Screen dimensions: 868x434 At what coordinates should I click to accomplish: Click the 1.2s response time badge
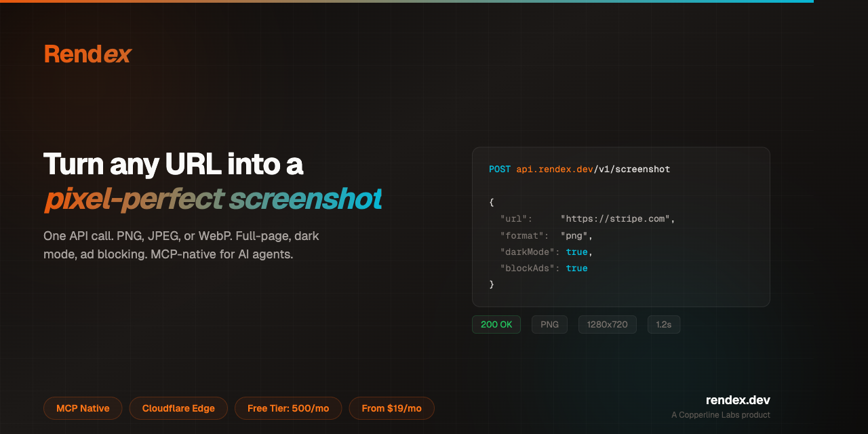click(664, 324)
